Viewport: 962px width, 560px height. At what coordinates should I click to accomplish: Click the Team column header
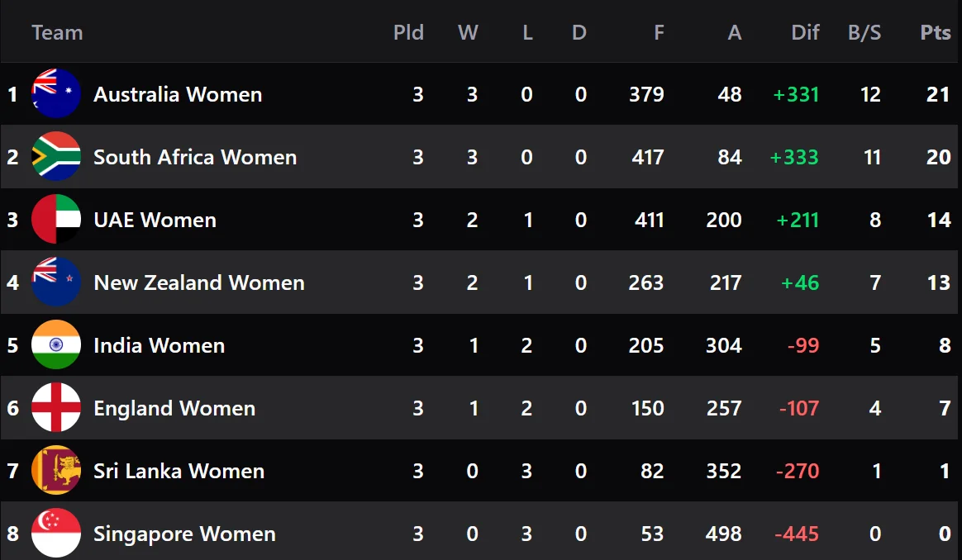click(57, 32)
